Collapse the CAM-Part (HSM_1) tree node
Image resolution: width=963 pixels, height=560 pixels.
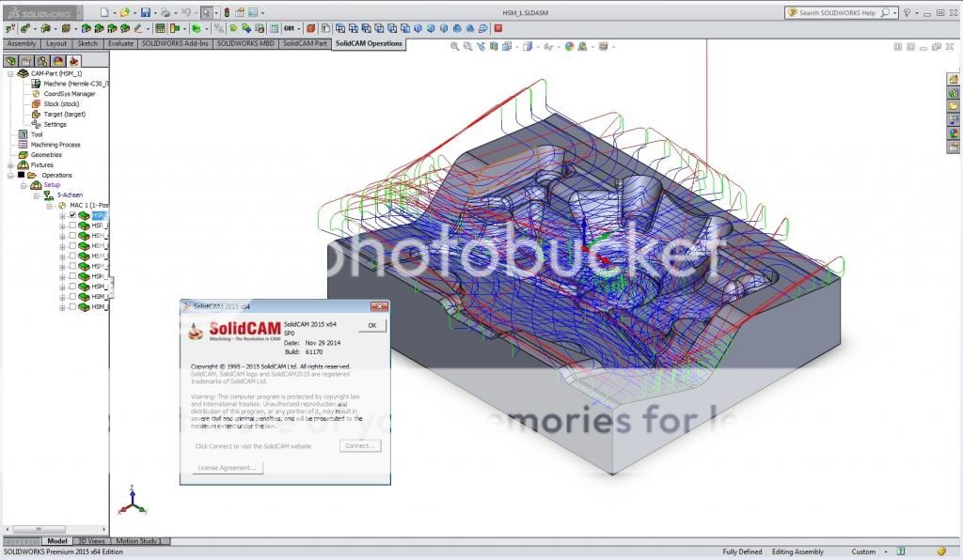click(10, 73)
